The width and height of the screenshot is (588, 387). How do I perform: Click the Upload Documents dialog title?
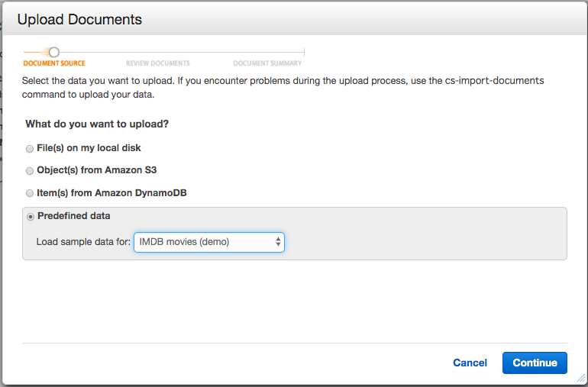click(79, 19)
